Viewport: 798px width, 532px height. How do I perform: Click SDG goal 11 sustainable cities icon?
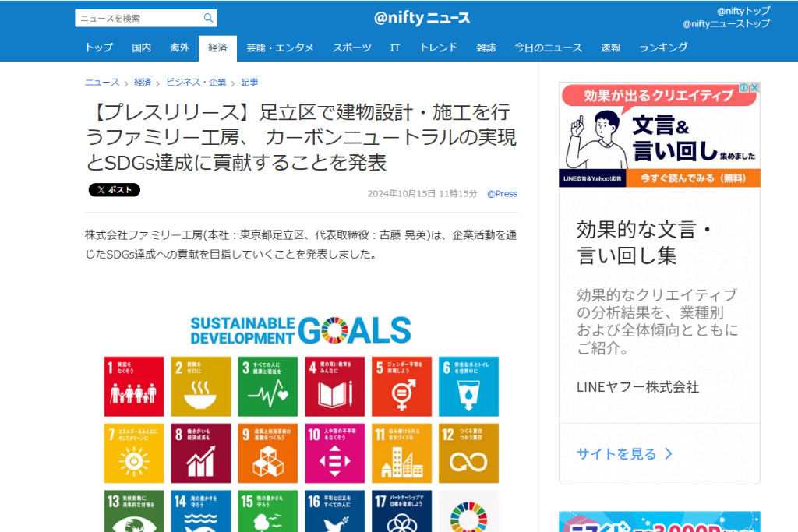(401, 453)
